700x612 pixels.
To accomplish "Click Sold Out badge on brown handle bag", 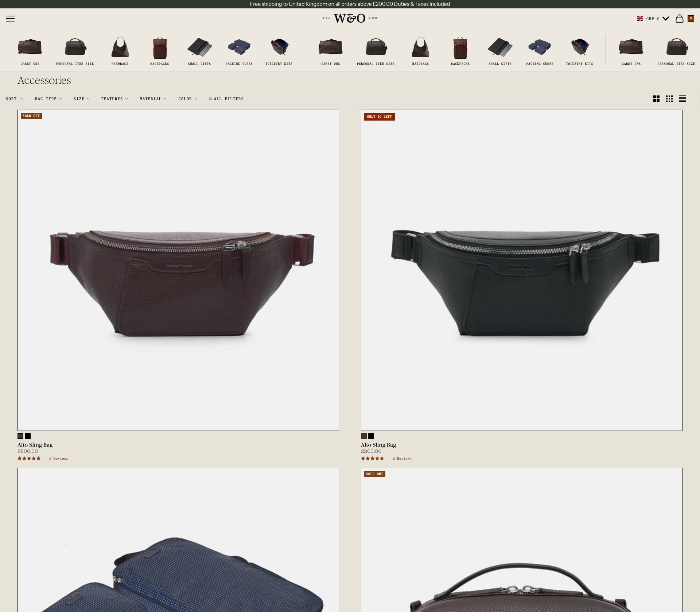I will click(375, 474).
